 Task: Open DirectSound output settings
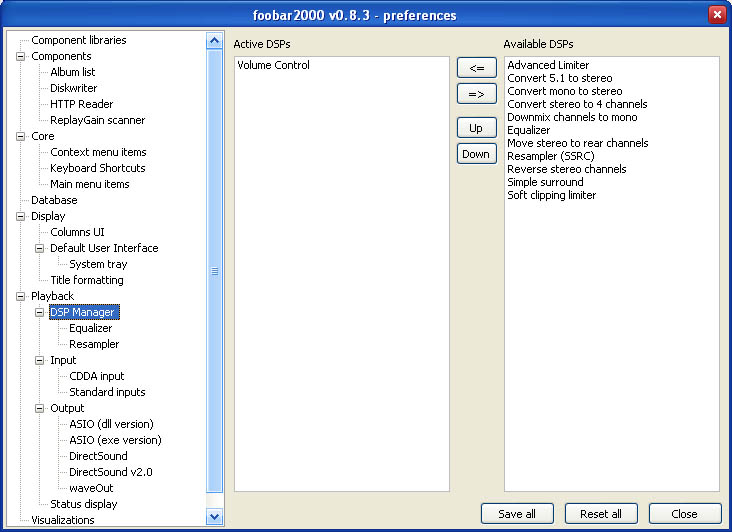coord(98,456)
